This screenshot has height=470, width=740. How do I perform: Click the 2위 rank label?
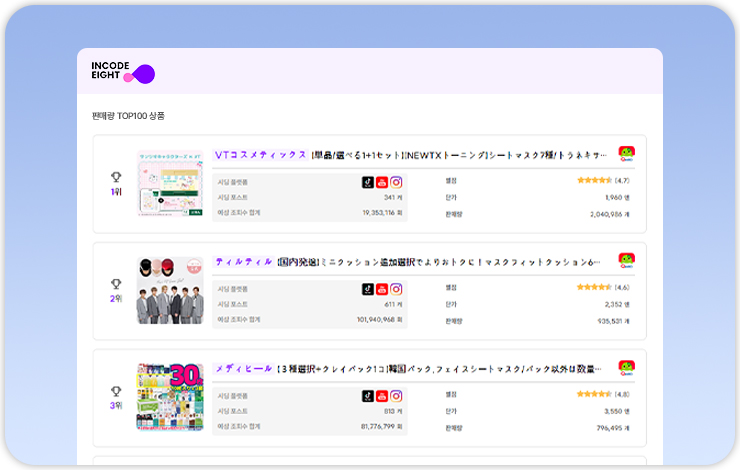(116, 299)
